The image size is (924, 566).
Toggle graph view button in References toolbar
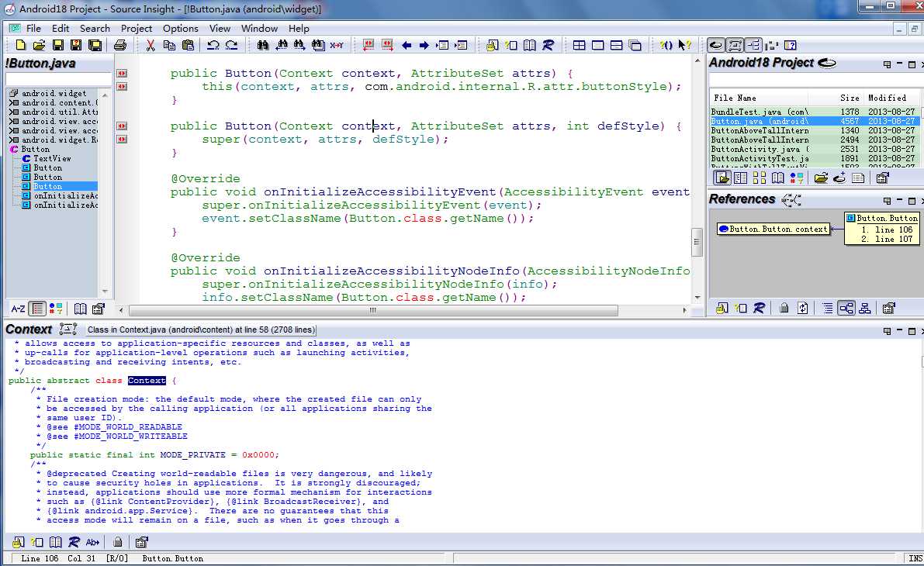[x=846, y=308]
